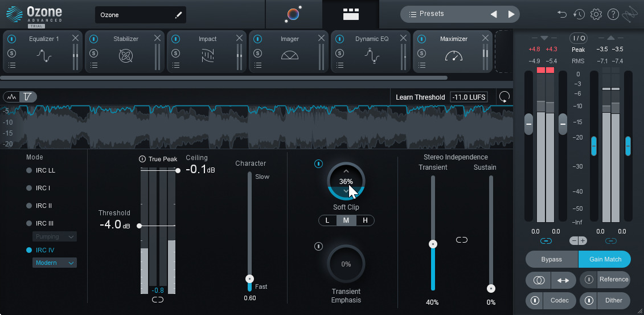Remove the Equalizer 1 module
The height and width of the screenshot is (315, 644).
[75, 38]
